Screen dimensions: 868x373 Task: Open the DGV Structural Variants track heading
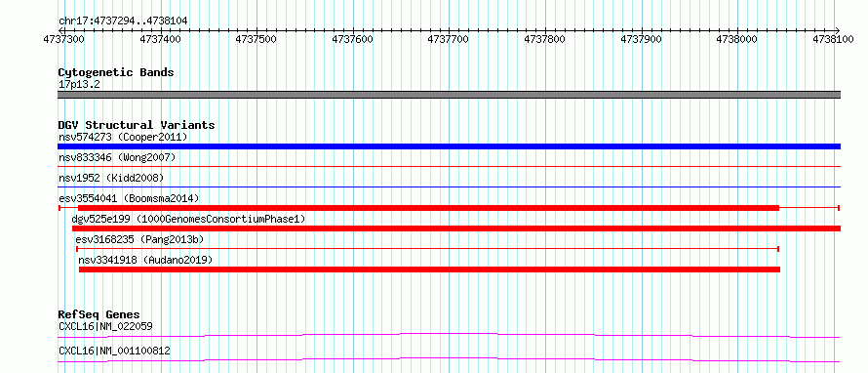tap(137, 125)
